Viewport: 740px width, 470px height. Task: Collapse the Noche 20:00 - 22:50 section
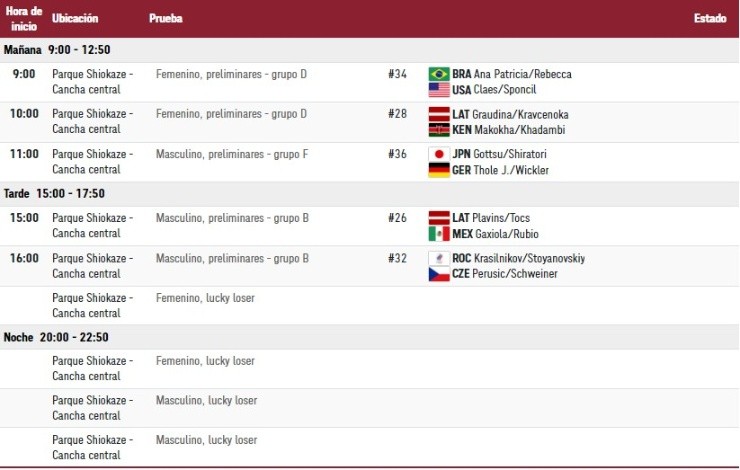[x=56, y=337]
